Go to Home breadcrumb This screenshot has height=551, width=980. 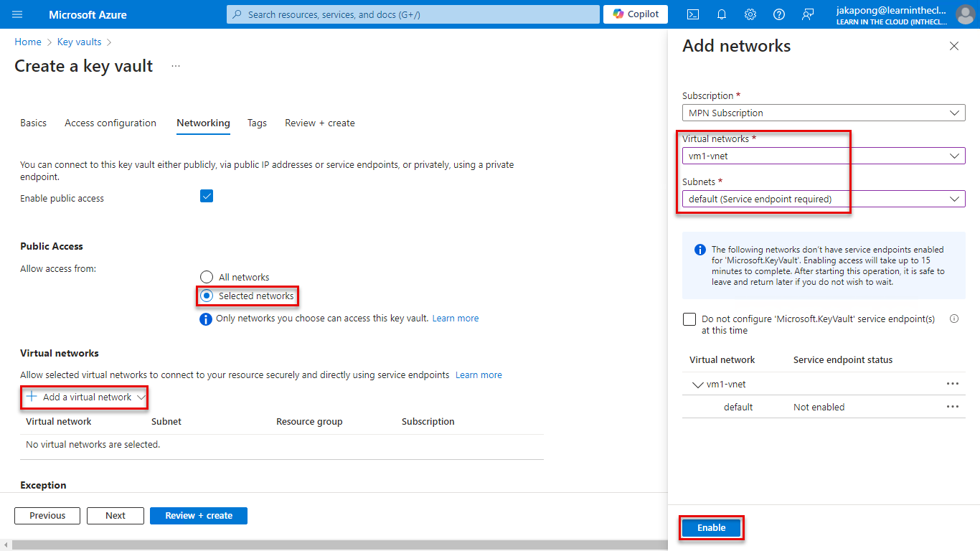28,42
